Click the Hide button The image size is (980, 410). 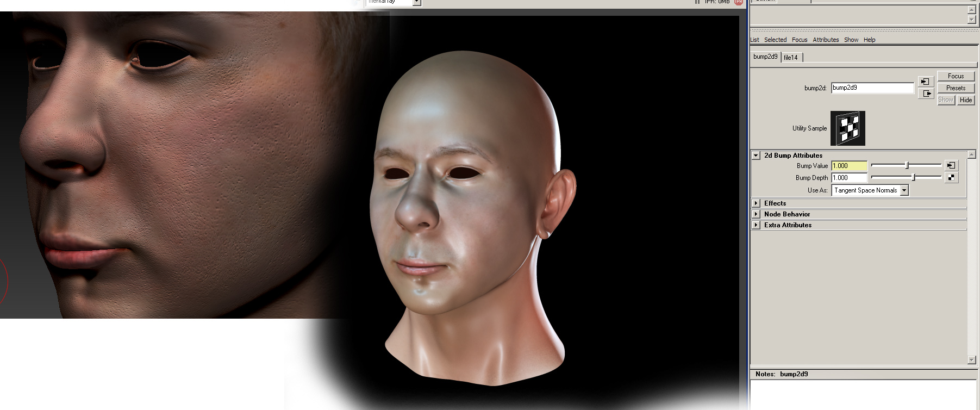(965, 100)
